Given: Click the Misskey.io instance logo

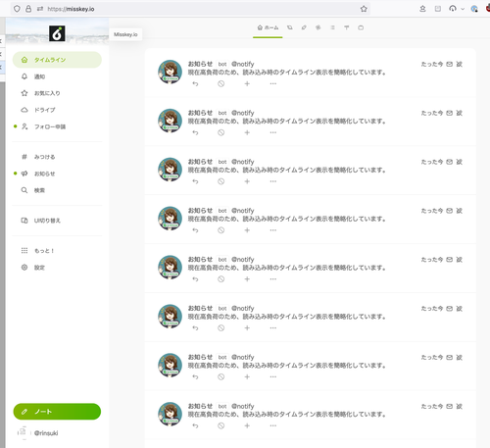Looking at the screenshot, I should tap(57, 33).
